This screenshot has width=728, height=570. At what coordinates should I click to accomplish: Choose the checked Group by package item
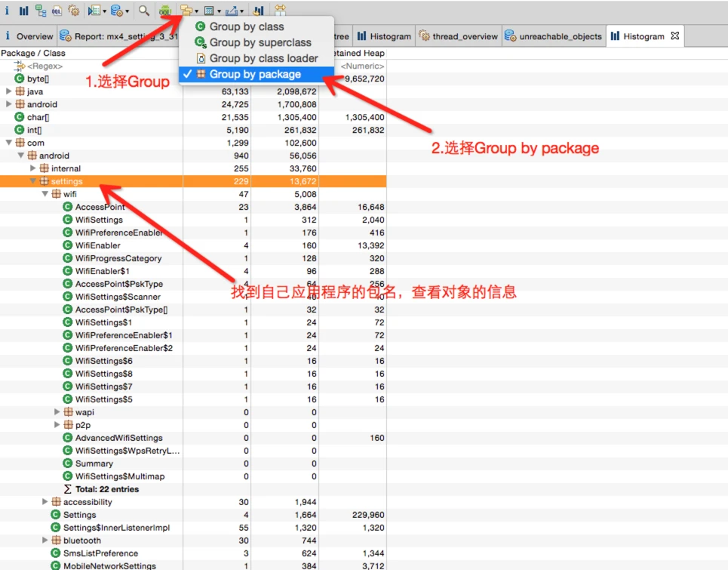click(255, 74)
